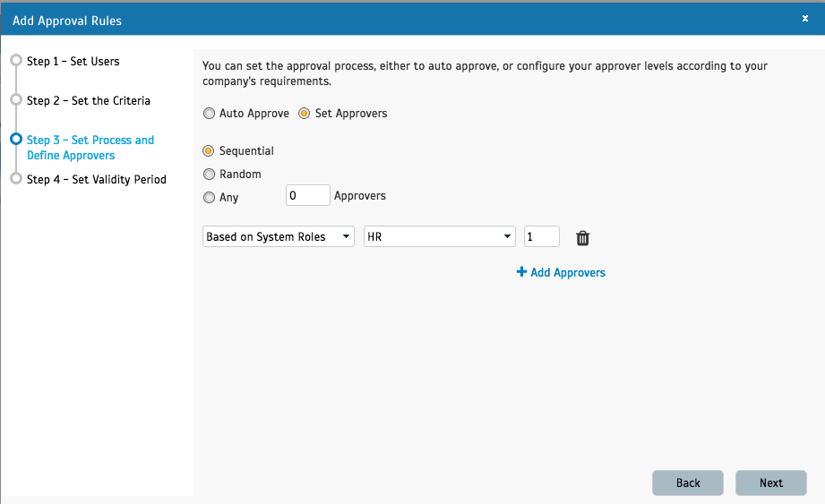The image size is (825, 504).
Task: Delete the HR approver row with trash icon
Action: coord(582,238)
